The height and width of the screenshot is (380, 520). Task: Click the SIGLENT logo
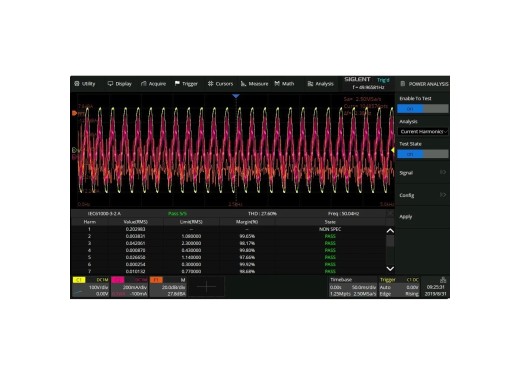357,79
